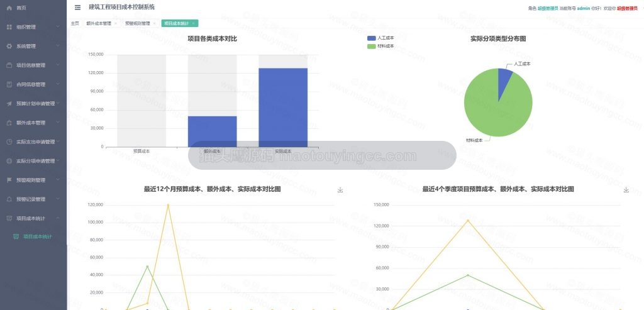Download the 最近4个季度 comparison chart image

pyautogui.click(x=626, y=190)
